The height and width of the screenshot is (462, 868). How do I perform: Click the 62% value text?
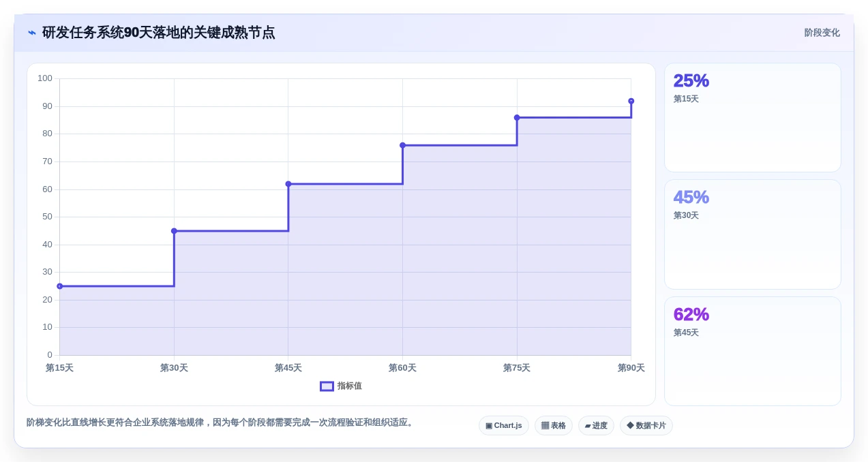coord(691,314)
